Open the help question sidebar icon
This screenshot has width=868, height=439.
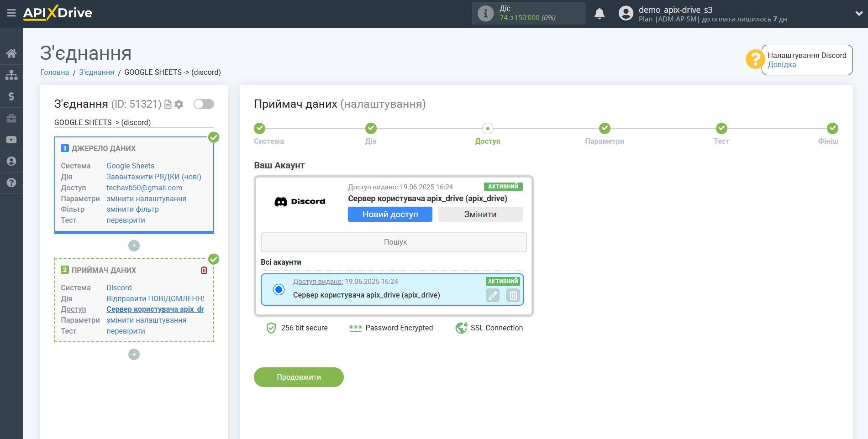pos(11,183)
